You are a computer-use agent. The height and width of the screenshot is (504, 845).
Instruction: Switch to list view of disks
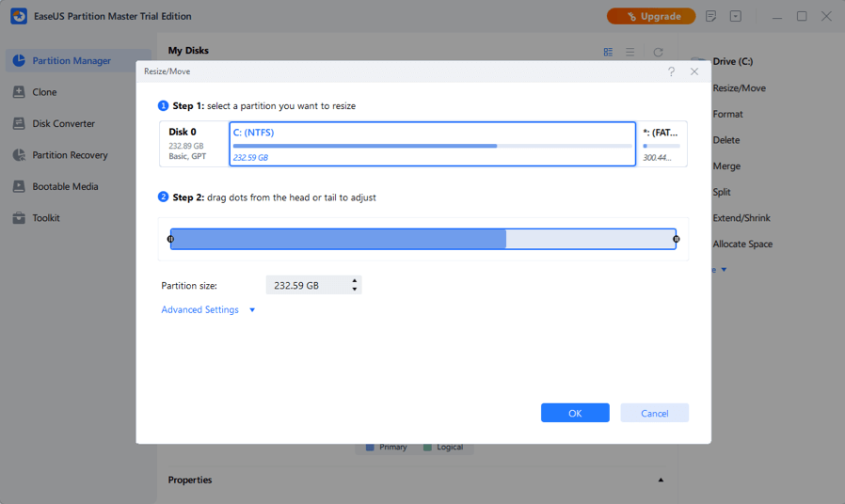pos(630,53)
